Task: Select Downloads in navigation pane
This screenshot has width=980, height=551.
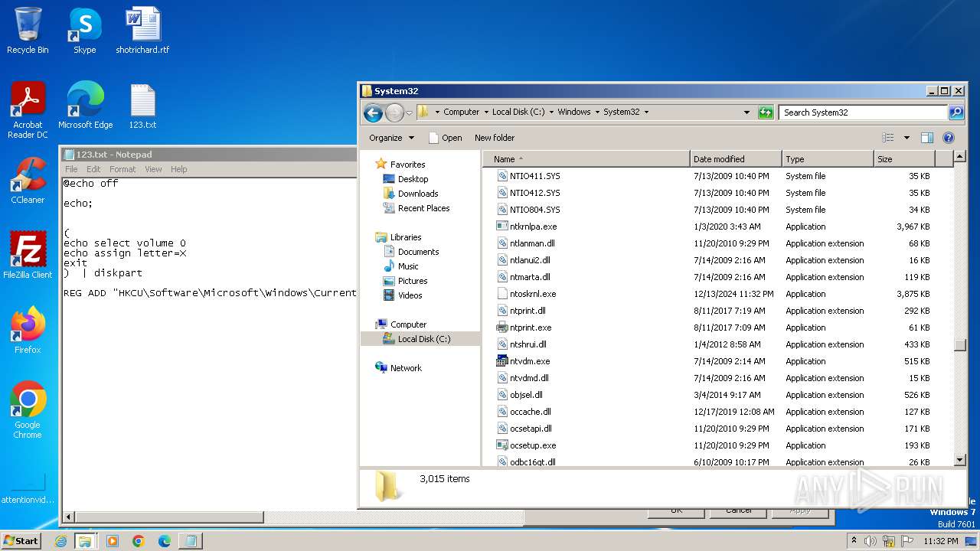Action: [418, 194]
